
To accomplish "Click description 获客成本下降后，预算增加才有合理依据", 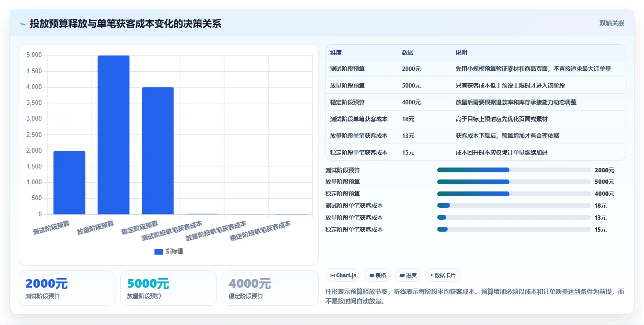I will (507, 136).
